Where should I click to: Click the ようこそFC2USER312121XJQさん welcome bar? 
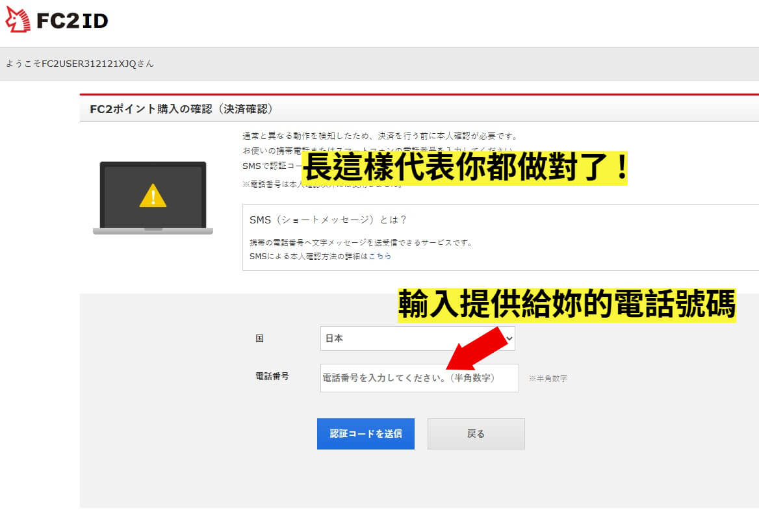point(78,64)
